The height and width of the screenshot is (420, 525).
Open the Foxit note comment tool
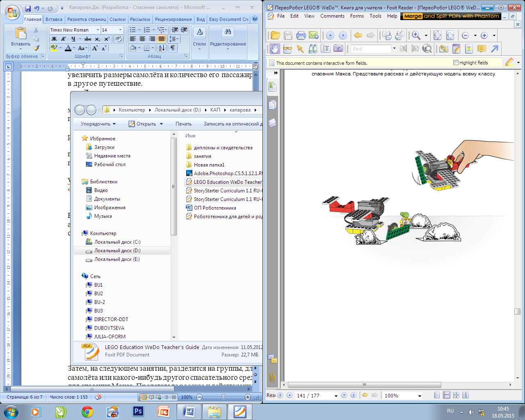tap(482, 49)
